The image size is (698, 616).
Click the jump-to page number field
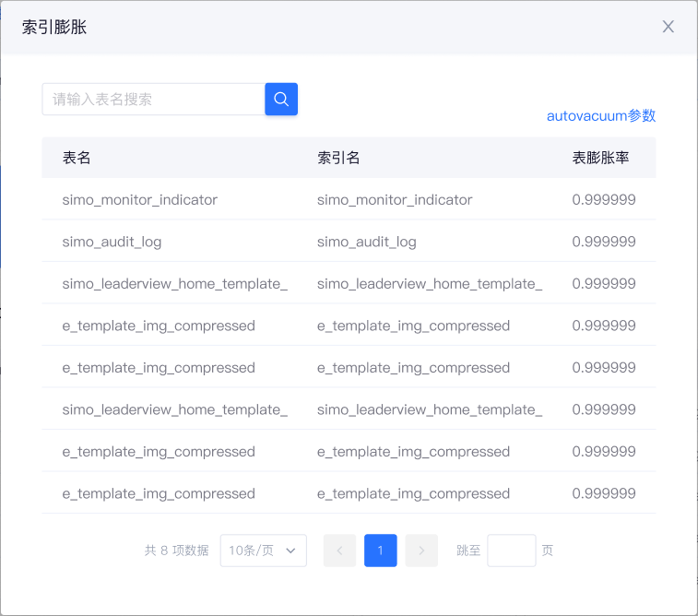(x=511, y=551)
